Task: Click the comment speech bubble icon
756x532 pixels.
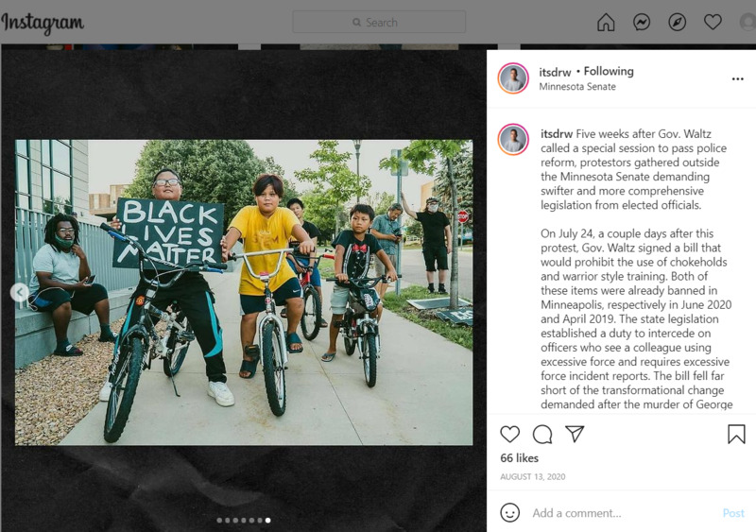Action: pos(542,434)
